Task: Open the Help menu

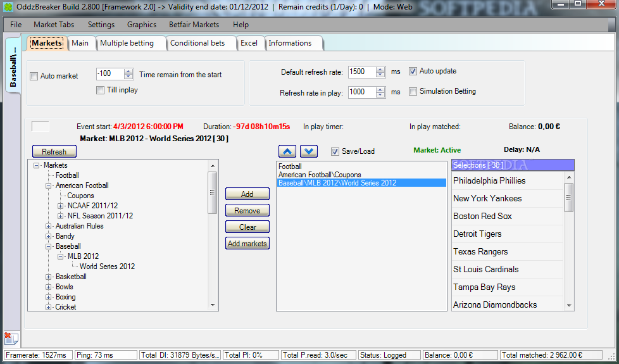Action: [241, 25]
